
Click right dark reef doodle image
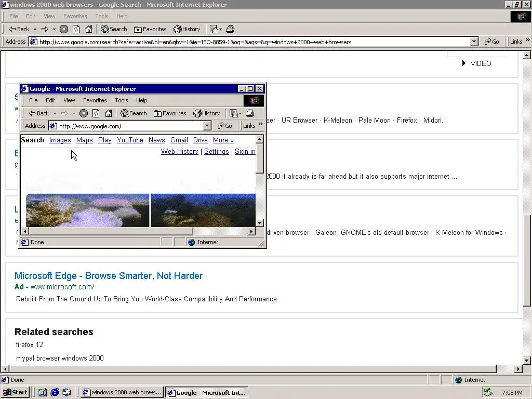(203, 210)
